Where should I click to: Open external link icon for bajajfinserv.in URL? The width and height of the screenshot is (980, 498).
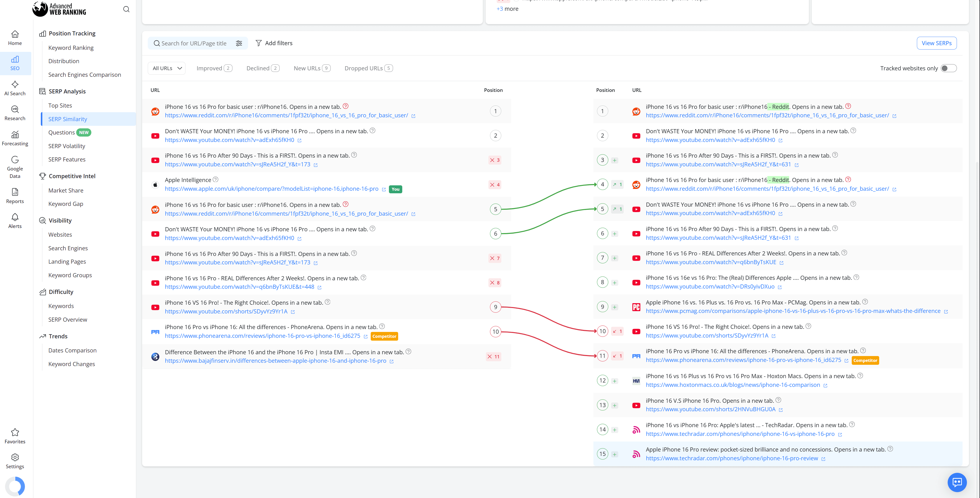point(391,362)
